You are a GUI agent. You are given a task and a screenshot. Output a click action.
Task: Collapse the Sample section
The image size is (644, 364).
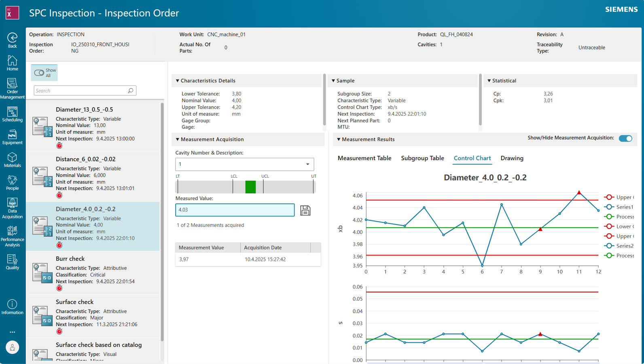click(333, 81)
